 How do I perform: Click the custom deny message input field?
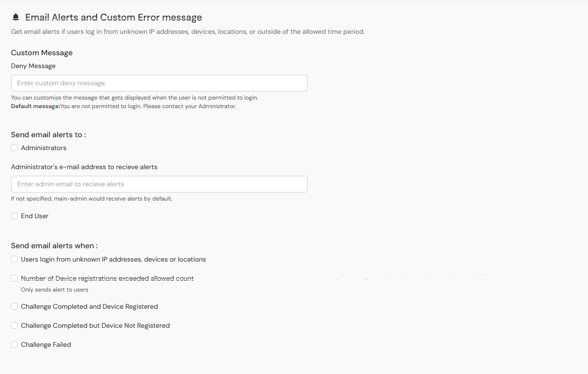click(x=159, y=83)
